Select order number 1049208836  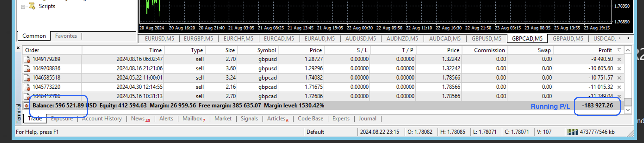click(x=47, y=68)
